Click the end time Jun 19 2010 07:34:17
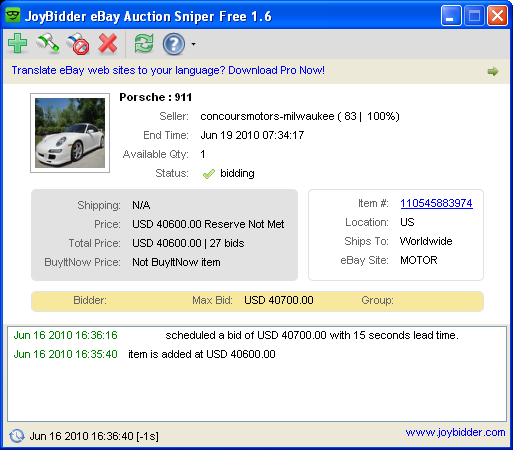This screenshot has width=513, height=450. [252, 135]
